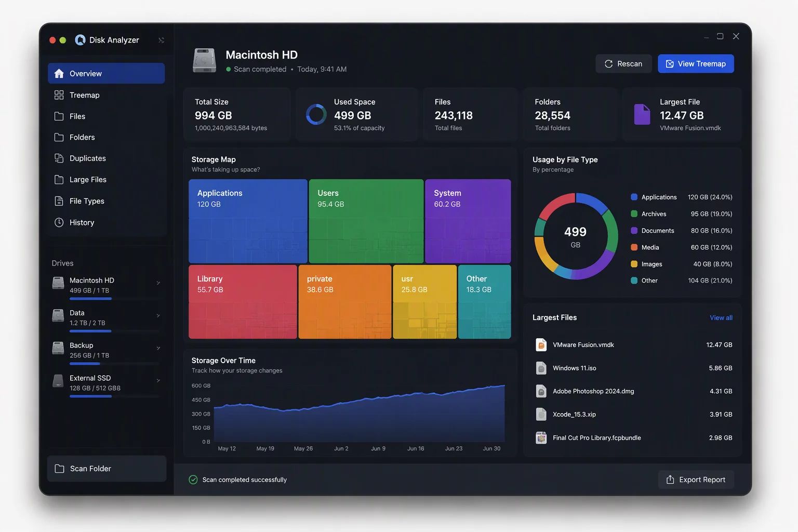Click the Export Report button
798x532 pixels.
[696, 480]
